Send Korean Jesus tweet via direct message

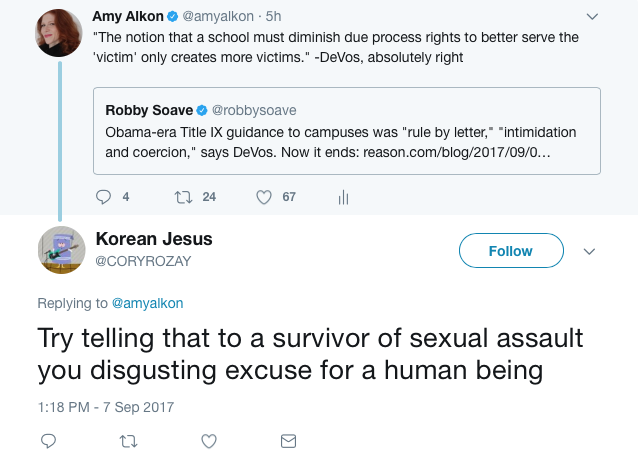pyautogui.click(x=288, y=440)
